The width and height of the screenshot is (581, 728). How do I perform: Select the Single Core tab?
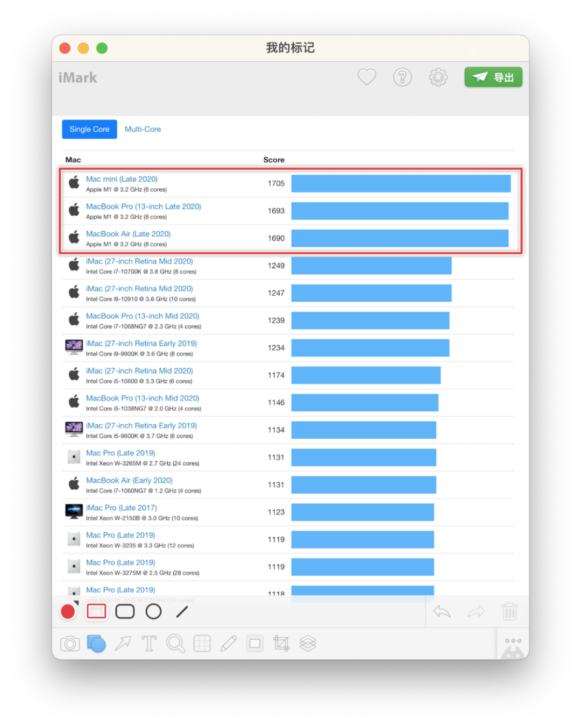(89, 129)
